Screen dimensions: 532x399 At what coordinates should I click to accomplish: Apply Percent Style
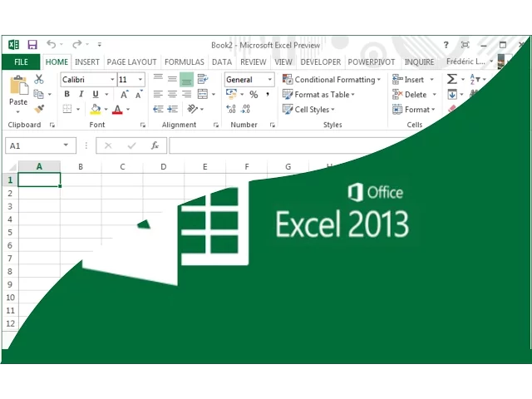coord(254,94)
